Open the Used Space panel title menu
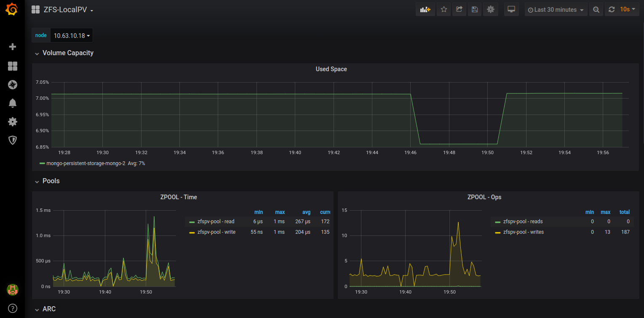 (331, 69)
